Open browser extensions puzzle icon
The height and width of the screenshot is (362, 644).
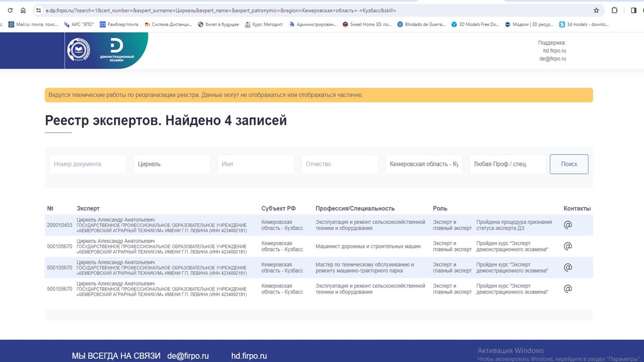[614, 10]
